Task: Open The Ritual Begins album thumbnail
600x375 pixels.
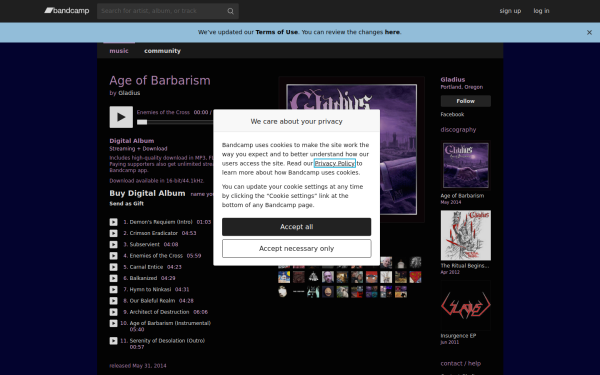Action: 466,235
